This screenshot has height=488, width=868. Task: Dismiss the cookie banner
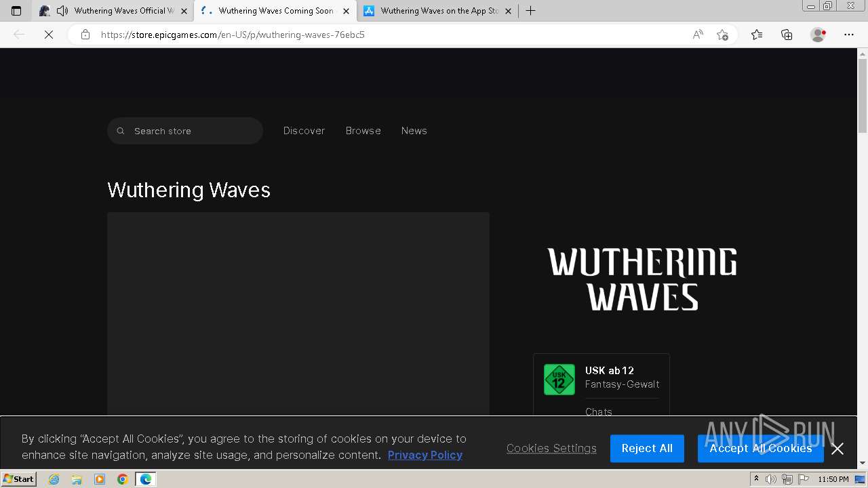837,449
